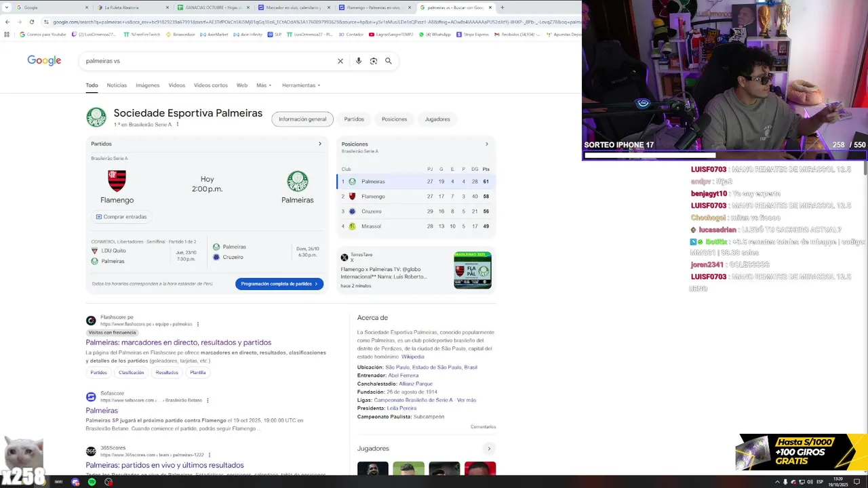Open TorresTavo Fla x Pal post thumbnail
Viewport: 868px width, 488px height.
point(473,270)
